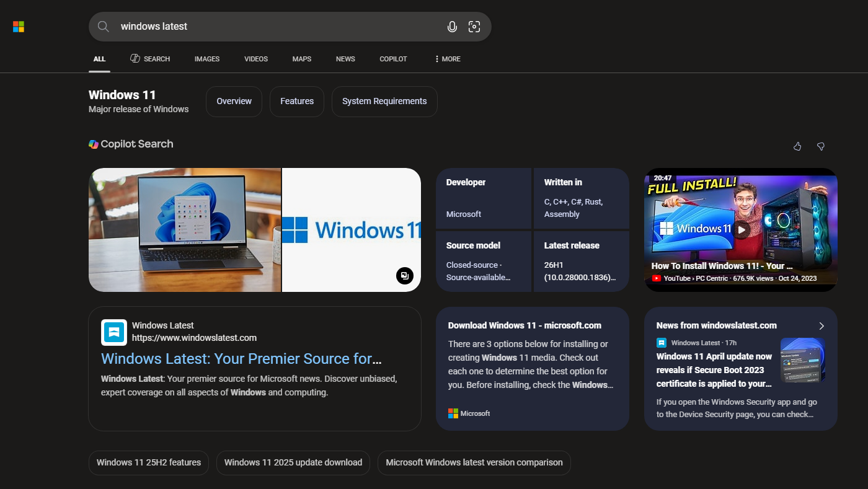
Task: Click the microphone icon in the search bar
Action: pyautogui.click(x=452, y=26)
